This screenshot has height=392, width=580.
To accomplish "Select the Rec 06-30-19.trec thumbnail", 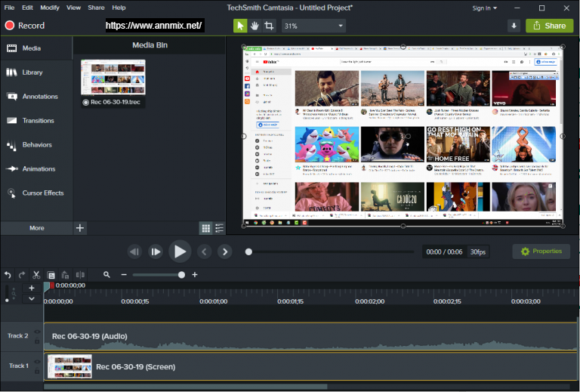I will (x=113, y=77).
